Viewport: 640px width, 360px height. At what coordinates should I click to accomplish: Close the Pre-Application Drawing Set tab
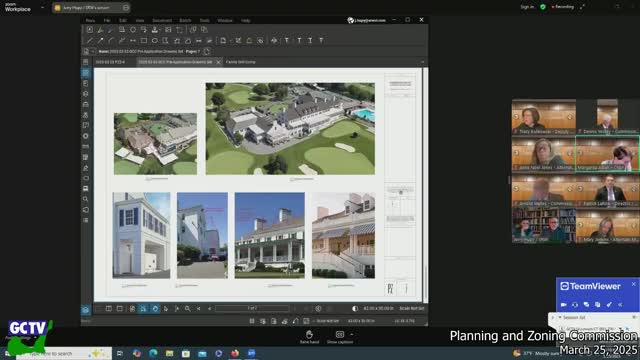coord(218,62)
